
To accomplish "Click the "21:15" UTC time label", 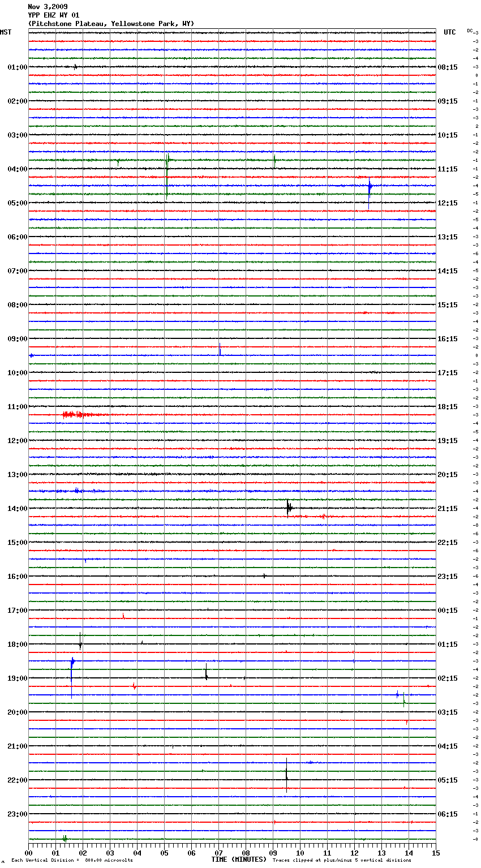I will point(448,509).
